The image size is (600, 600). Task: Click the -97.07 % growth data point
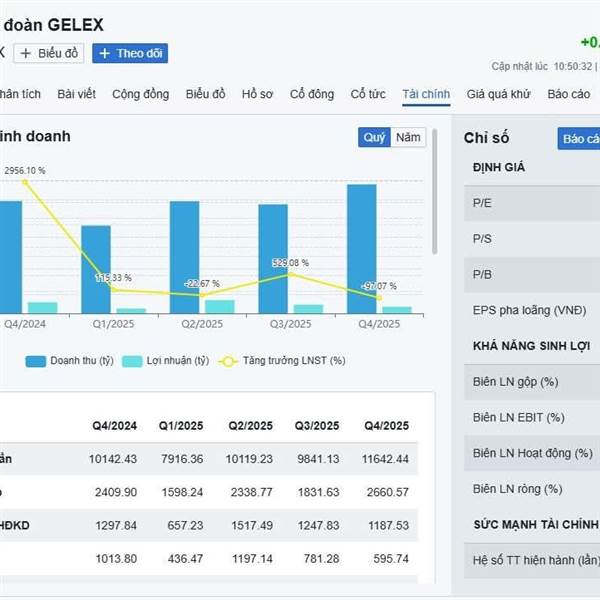(379, 297)
